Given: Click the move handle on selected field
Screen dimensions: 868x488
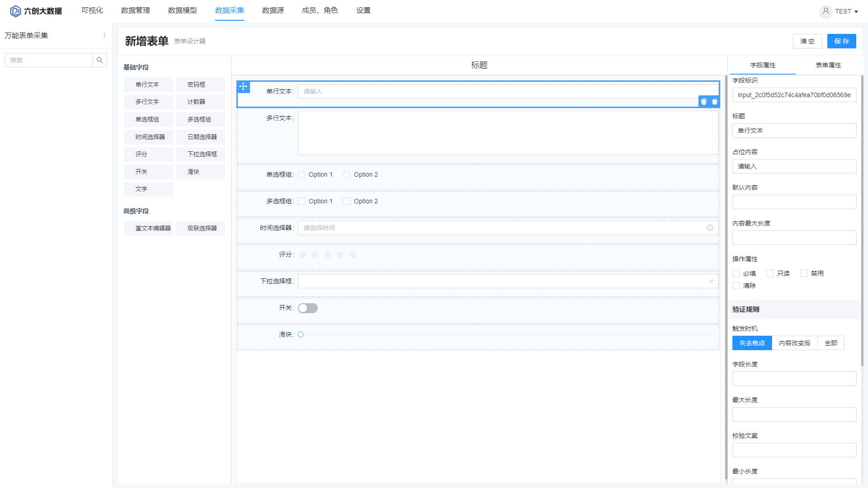Looking at the screenshot, I should pyautogui.click(x=243, y=86).
